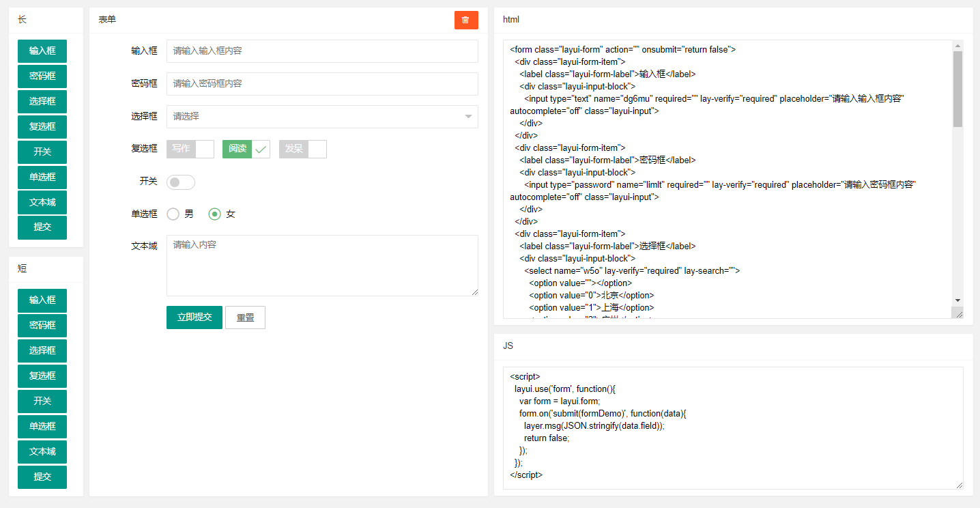Click the 单选框 button in 短 panel
The height and width of the screenshot is (508, 980).
(x=42, y=426)
